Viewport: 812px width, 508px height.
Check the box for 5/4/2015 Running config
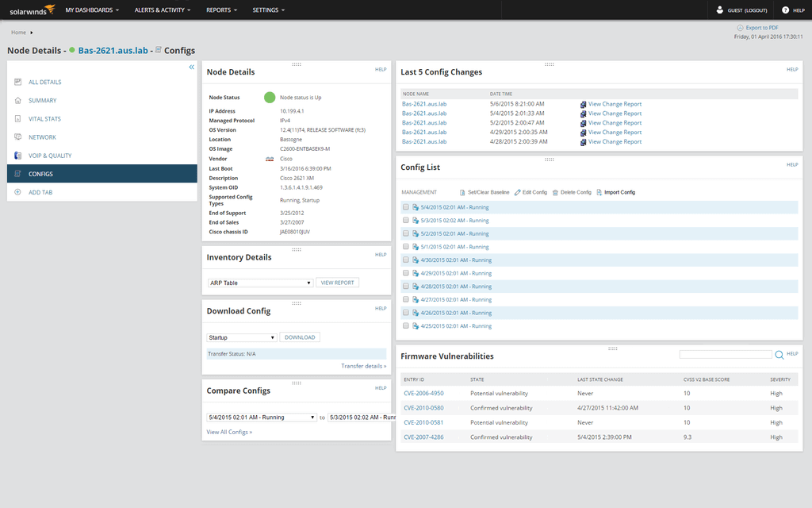(x=405, y=207)
